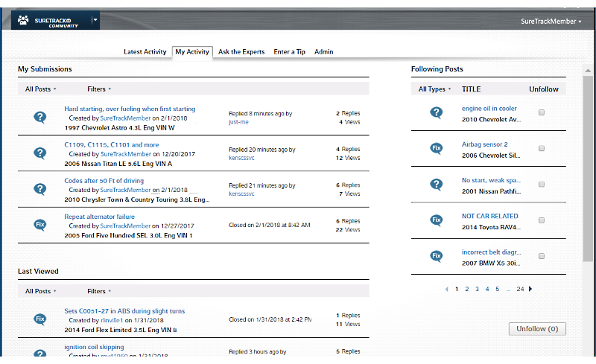Open Filters dropdown under My Submissions
Viewport: 596px width, 364px height.
tap(98, 89)
